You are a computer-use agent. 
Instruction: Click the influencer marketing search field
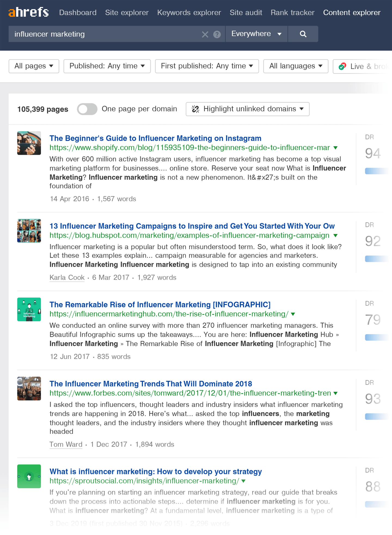click(x=103, y=34)
